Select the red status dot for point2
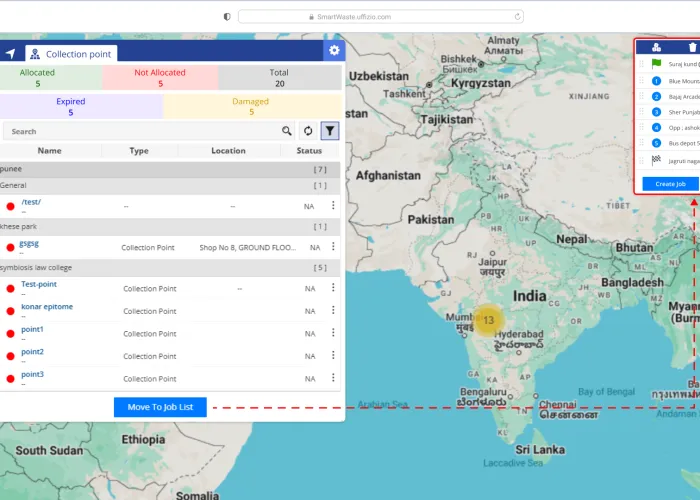Viewport: 700px width, 500px height. [x=11, y=356]
